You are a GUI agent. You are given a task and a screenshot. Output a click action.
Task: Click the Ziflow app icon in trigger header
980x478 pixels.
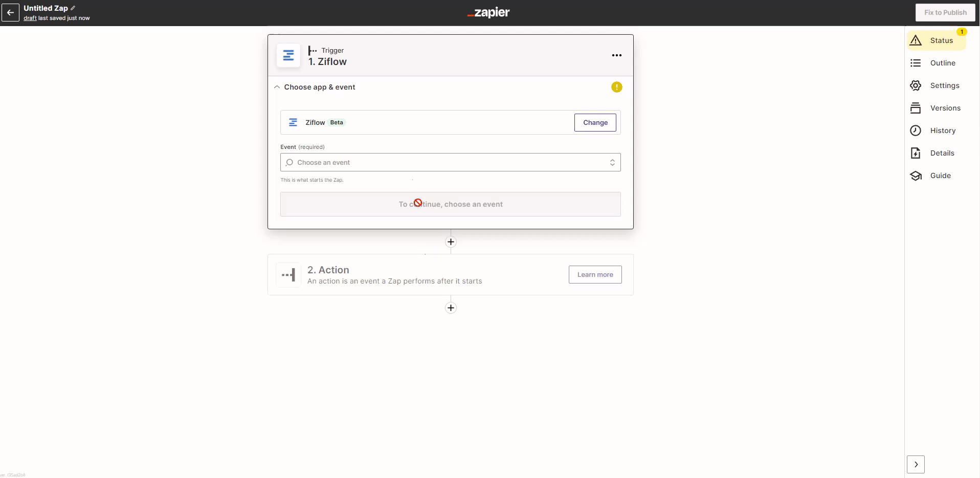point(288,55)
